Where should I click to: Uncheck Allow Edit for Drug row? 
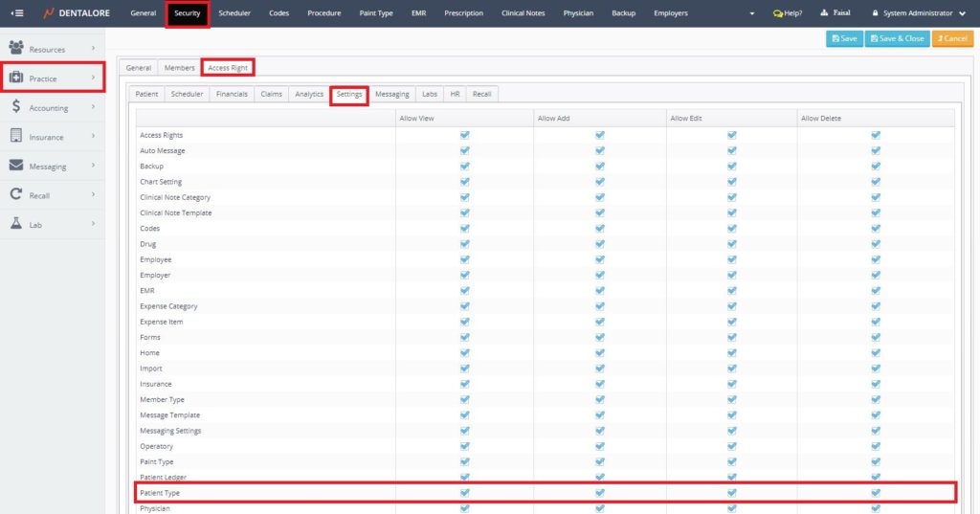[732, 244]
